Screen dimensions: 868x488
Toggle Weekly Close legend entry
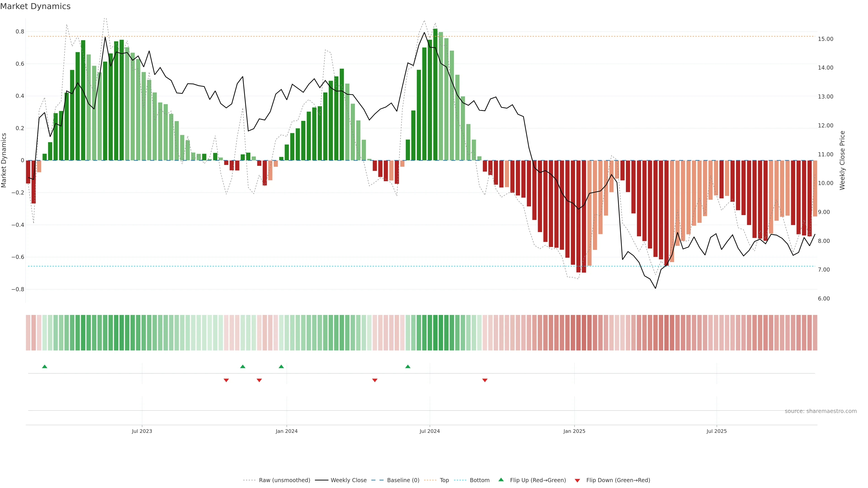(348, 480)
